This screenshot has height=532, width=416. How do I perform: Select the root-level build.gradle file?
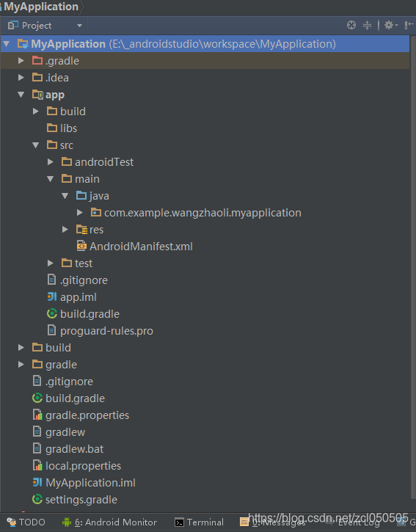coord(75,398)
